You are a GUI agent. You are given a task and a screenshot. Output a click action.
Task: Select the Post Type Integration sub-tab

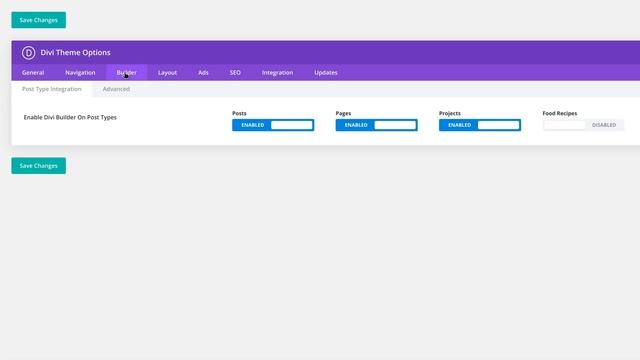tap(52, 89)
